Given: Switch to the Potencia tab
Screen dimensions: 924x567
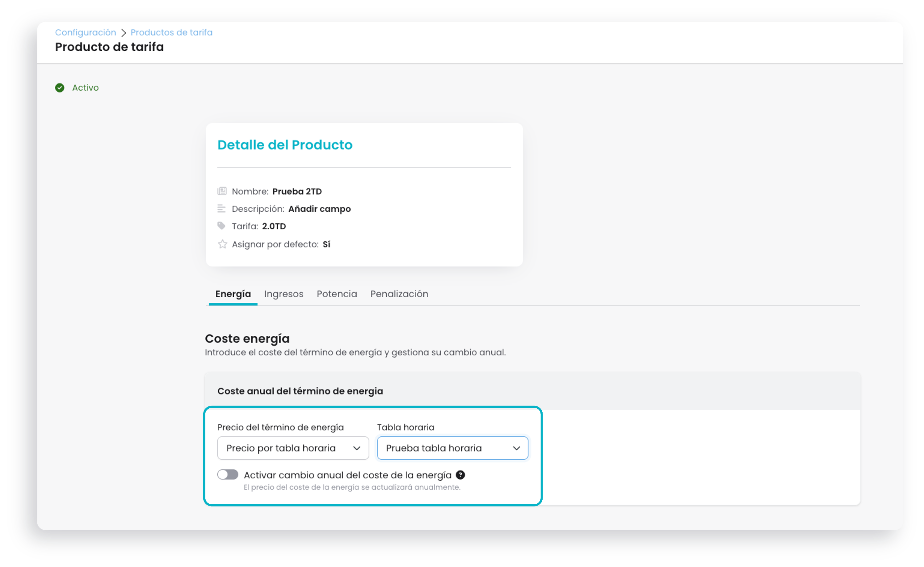Looking at the screenshot, I should [337, 294].
